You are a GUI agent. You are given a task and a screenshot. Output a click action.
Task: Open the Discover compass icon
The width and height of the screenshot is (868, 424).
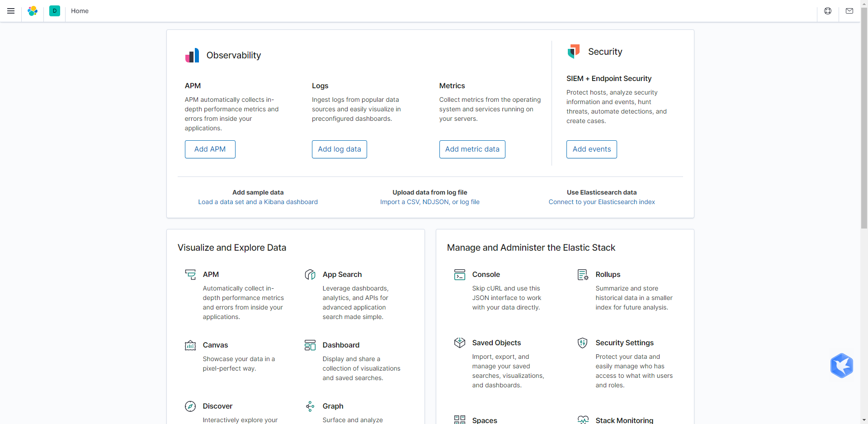click(190, 406)
